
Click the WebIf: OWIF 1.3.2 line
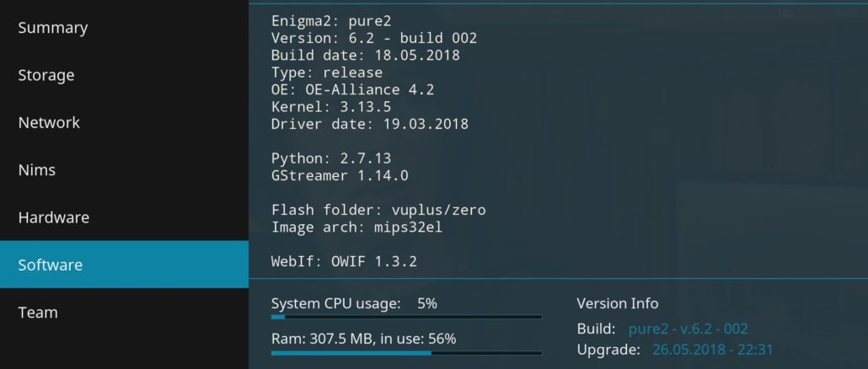[344, 261]
